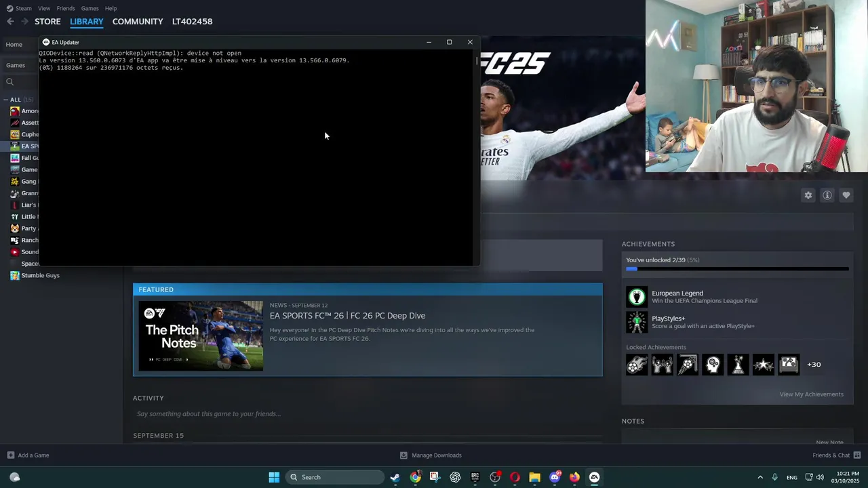Open Discord from the taskbar
The height and width of the screenshot is (488, 868).
(x=555, y=477)
